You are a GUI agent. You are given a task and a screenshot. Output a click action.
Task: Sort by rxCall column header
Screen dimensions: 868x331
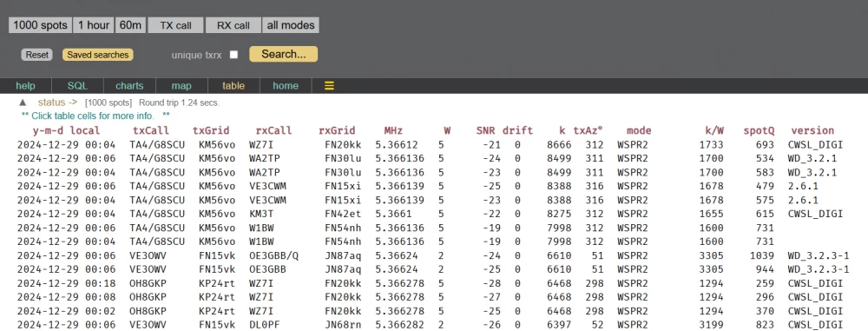273,131
